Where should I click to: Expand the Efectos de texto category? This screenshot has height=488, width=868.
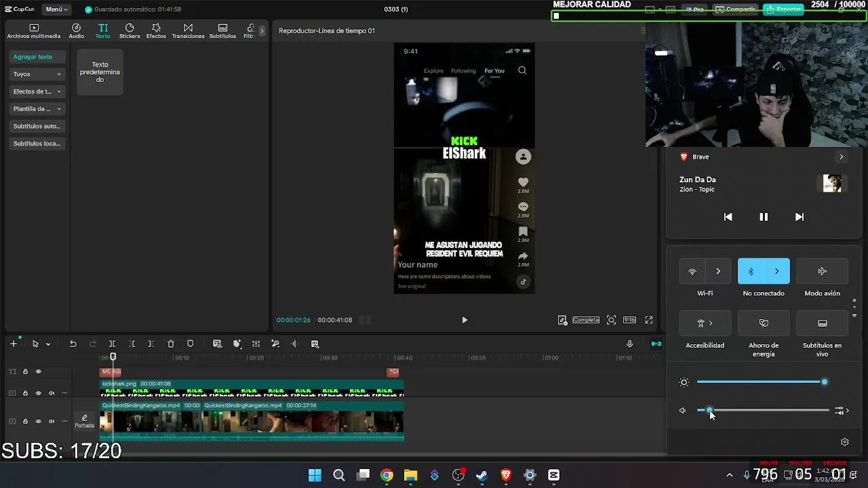[37, 91]
